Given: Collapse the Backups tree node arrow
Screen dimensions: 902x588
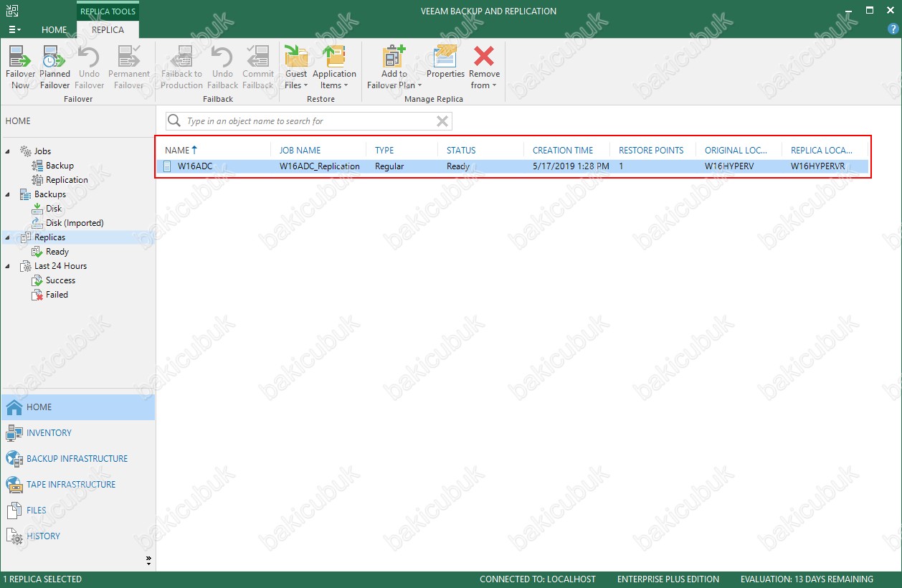Looking at the screenshot, I should tap(9, 194).
